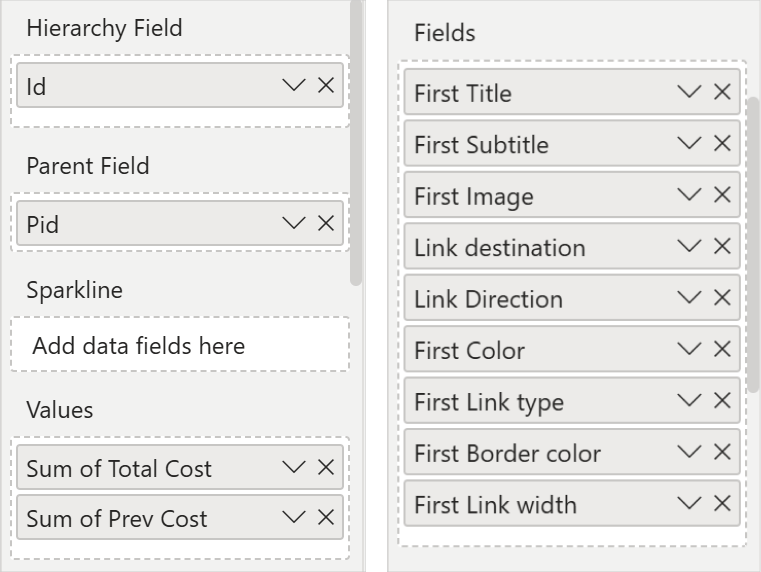Select the Sum of Prev Cost field
Viewport: 761px width, 572px height.
pyautogui.click(x=140, y=518)
